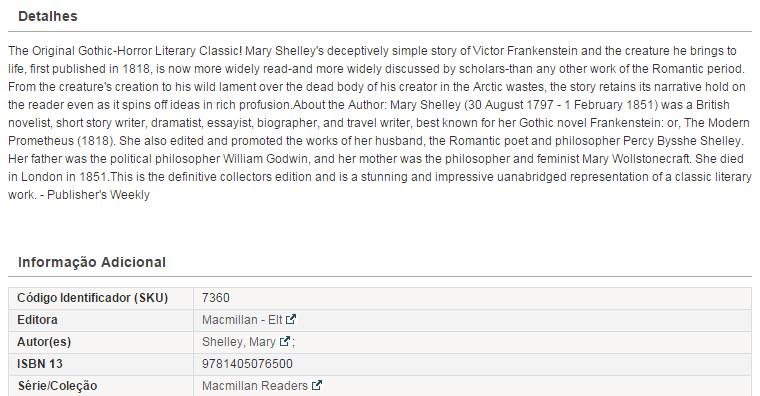
Task: Click the 'Her father was the political philosopher' line
Action: pos(114,159)
